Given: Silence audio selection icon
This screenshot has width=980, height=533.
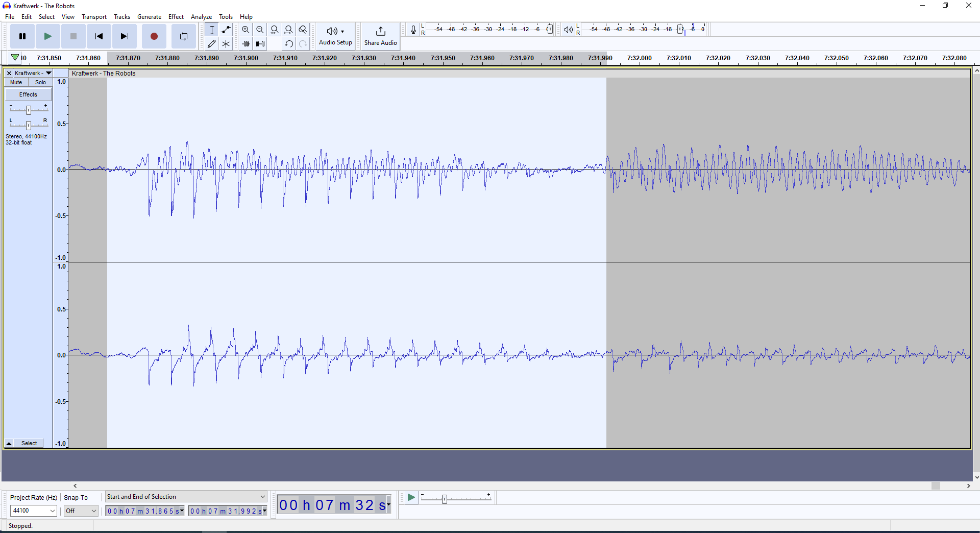Looking at the screenshot, I should pos(260,44).
